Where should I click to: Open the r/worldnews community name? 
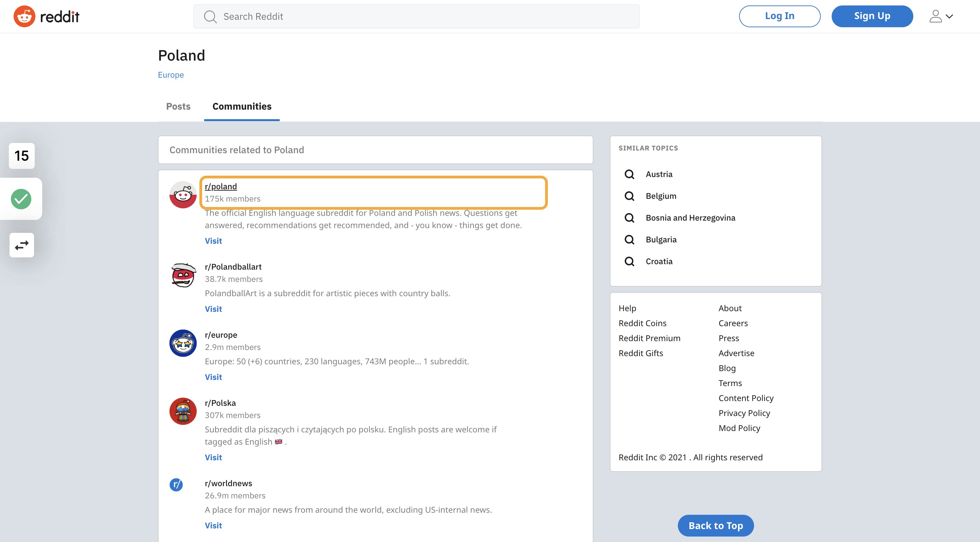pos(228,483)
